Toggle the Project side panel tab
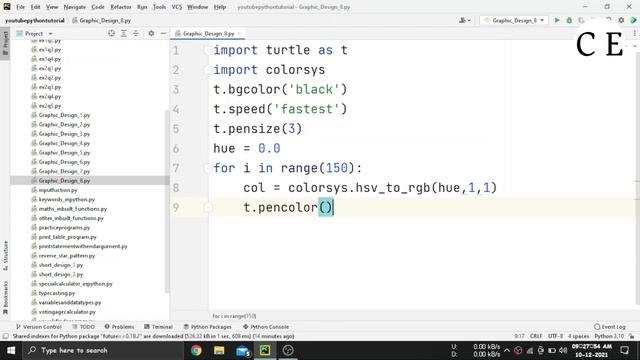This screenshot has height=360, width=640. (5, 44)
